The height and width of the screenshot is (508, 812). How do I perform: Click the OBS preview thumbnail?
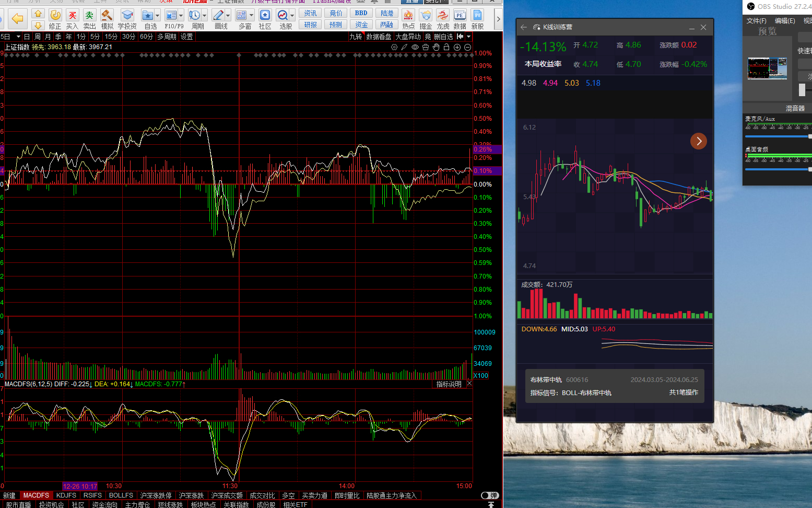(x=767, y=68)
